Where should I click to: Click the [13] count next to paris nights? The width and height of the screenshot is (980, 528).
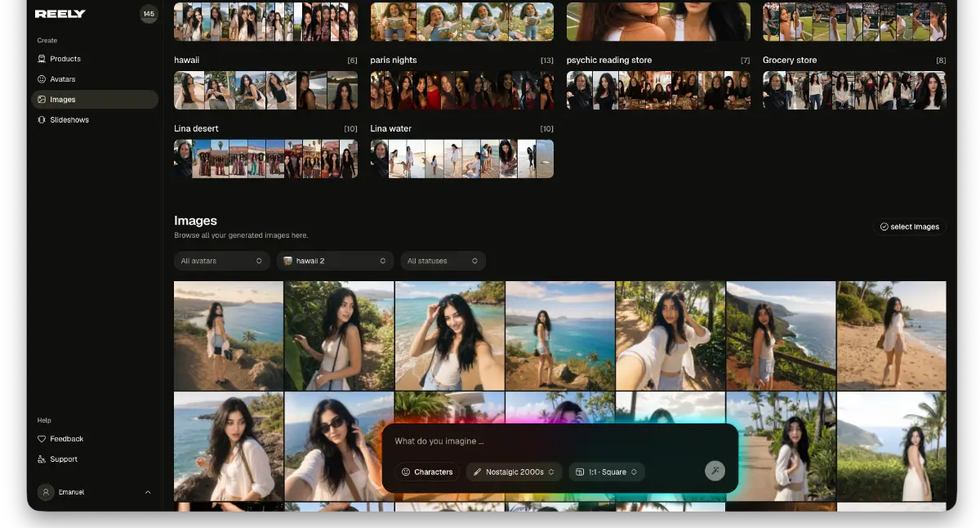tap(547, 60)
